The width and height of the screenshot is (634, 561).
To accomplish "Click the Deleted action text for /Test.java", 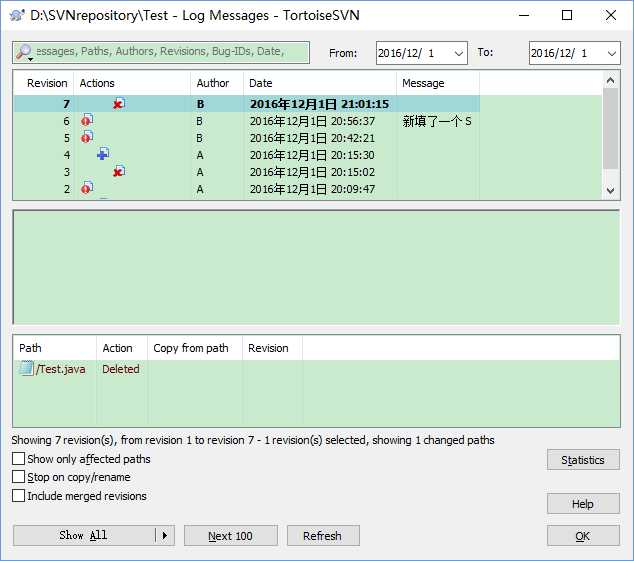I will coord(120,369).
